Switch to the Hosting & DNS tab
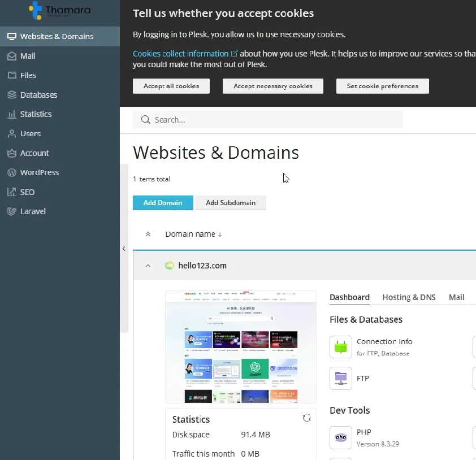The image size is (476, 460). pyautogui.click(x=409, y=297)
